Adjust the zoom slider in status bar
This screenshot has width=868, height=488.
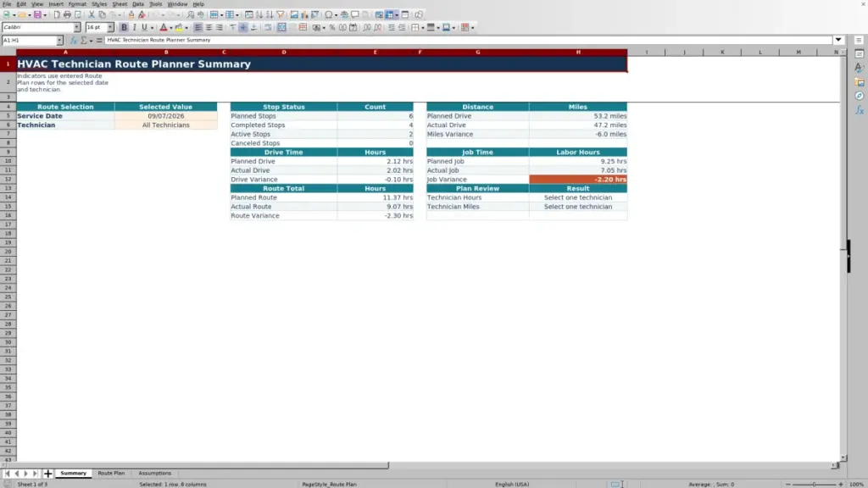coord(814,485)
